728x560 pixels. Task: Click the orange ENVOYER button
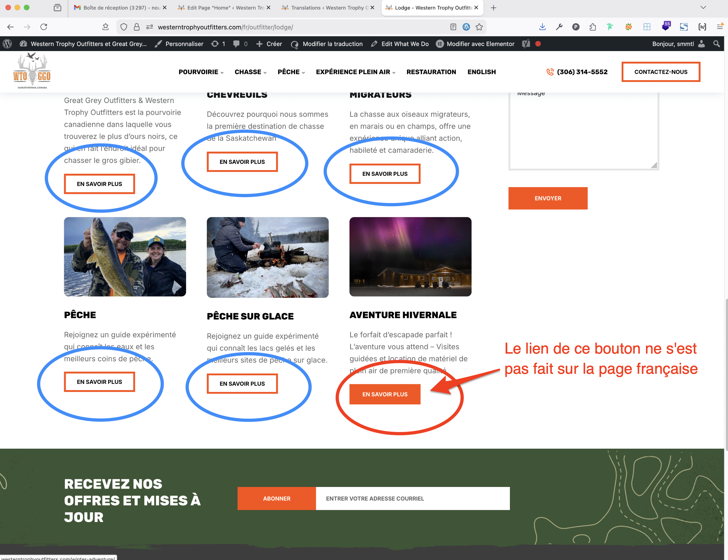(x=547, y=198)
